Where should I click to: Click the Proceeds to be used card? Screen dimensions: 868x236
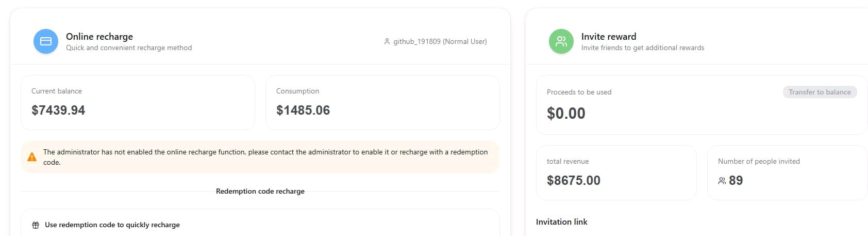click(702, 105)
